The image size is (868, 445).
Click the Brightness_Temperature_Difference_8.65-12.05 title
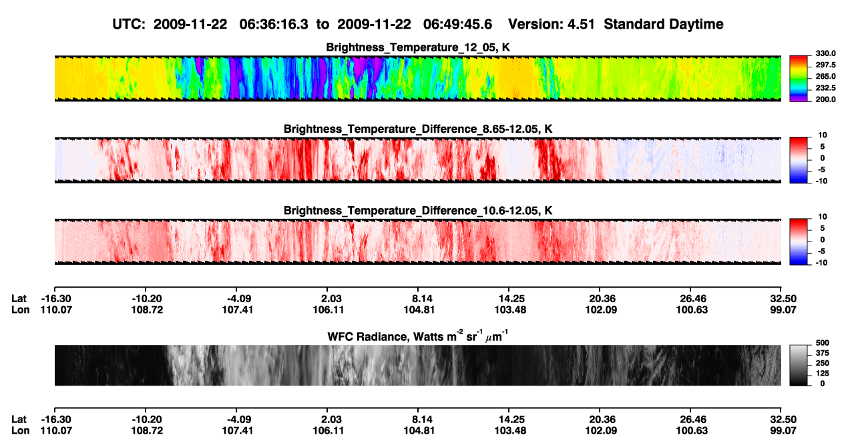(418, 129)
